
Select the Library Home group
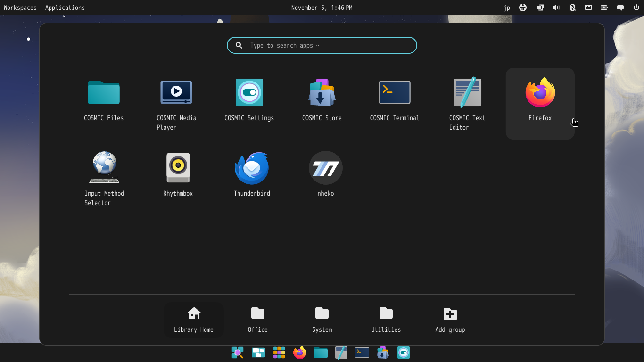pyautogui.click(x=194, y=320)
